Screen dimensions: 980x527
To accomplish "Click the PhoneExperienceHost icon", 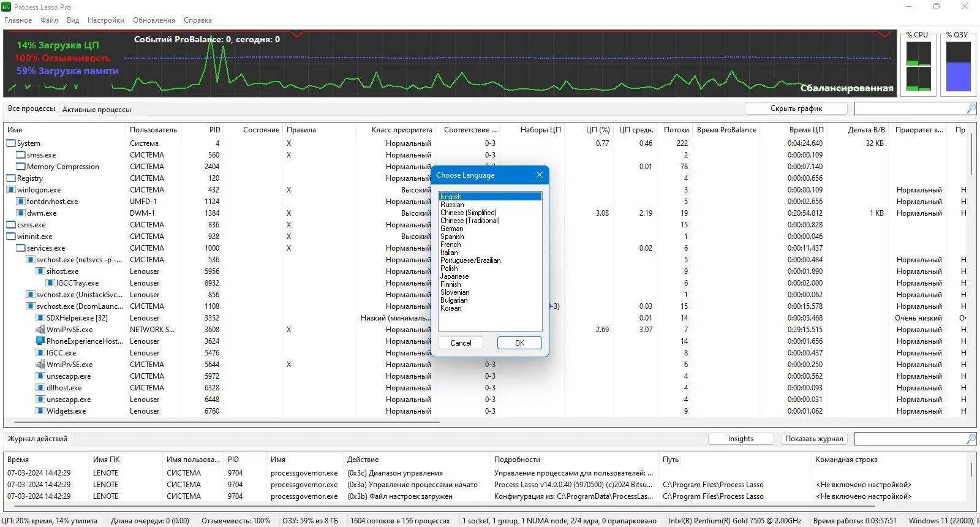I will coord(40,341).
